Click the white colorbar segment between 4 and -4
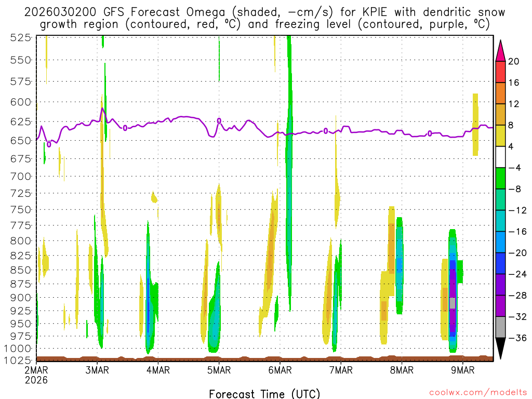Image resolution: width=532 pixels, height=399 pixels. click(x=500, y=157)
